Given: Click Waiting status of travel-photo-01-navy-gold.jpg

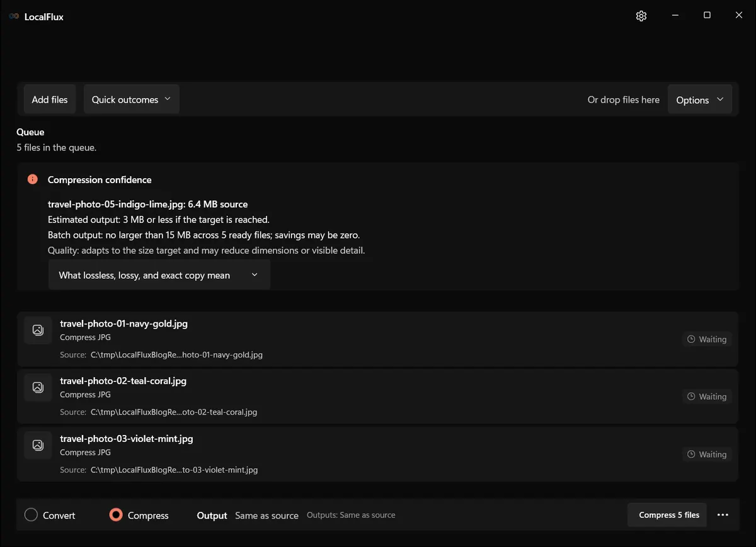Looking at the screenshot, I should click(707, 339).
